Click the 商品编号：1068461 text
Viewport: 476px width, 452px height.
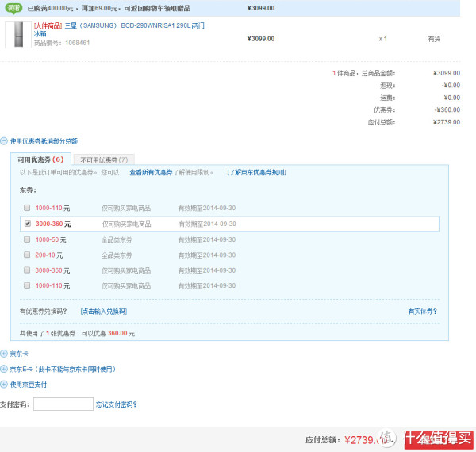[x=62, y=43]
